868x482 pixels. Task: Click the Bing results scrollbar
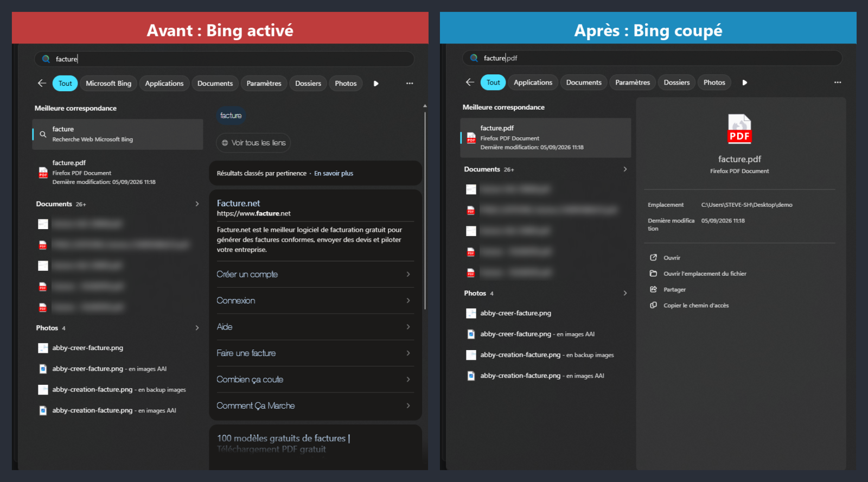(425, 211)
